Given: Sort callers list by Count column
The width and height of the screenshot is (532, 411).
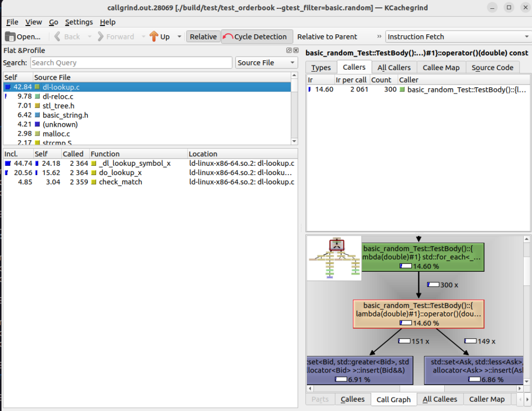Looking at the screenshot, I should (383, 79).
